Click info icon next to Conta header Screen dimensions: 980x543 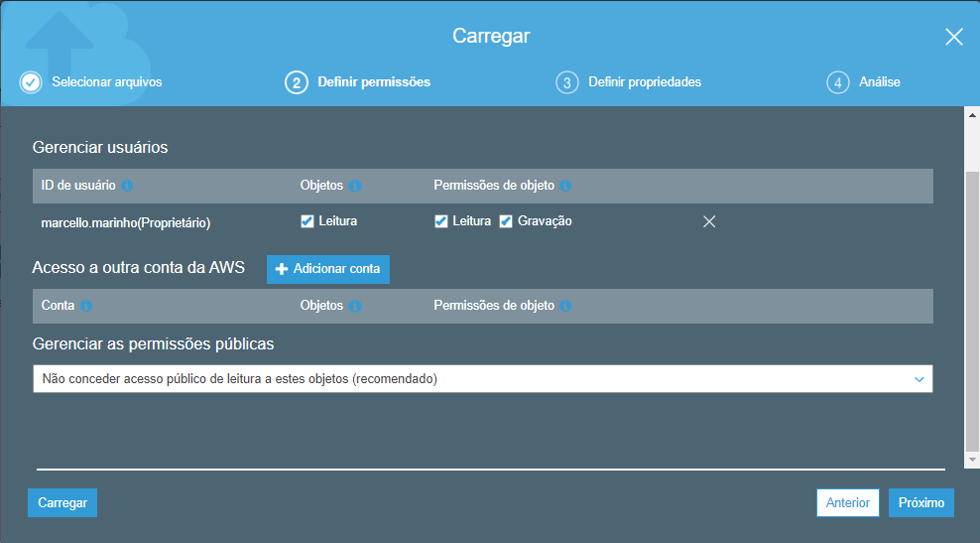86,306
